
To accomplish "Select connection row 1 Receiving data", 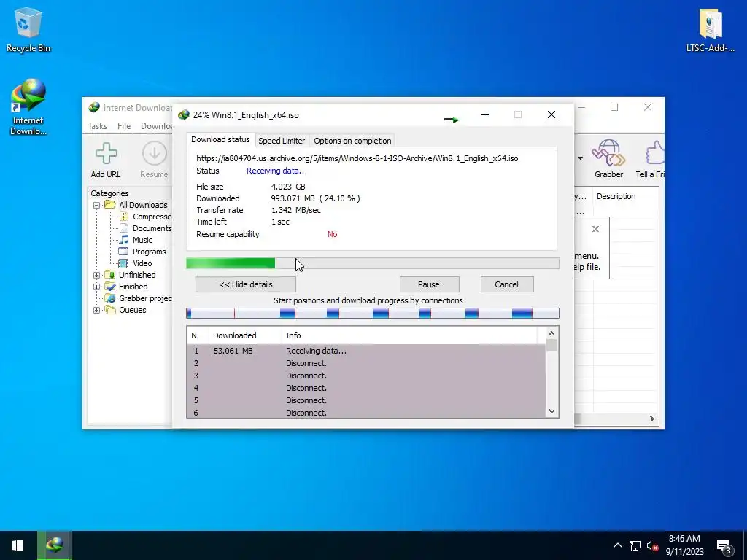I will 366,351.
